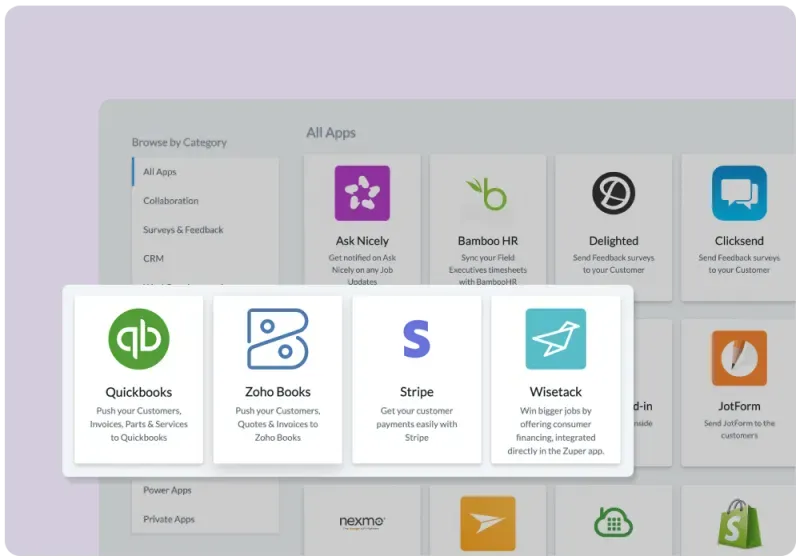800x560 pixels.
Task: Choose Surveys & Feedback category
Action: pos(183,230)
